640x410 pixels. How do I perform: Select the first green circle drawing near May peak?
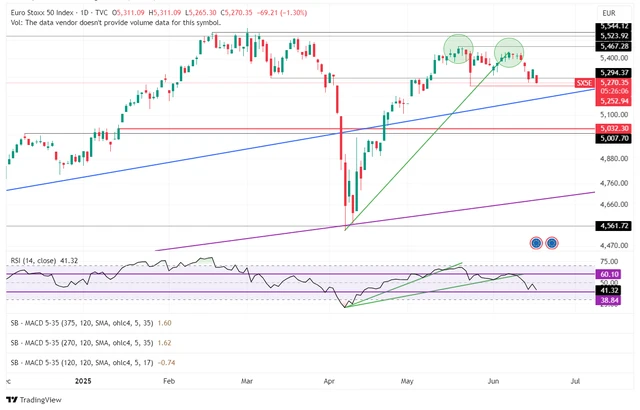coord(458,49)
